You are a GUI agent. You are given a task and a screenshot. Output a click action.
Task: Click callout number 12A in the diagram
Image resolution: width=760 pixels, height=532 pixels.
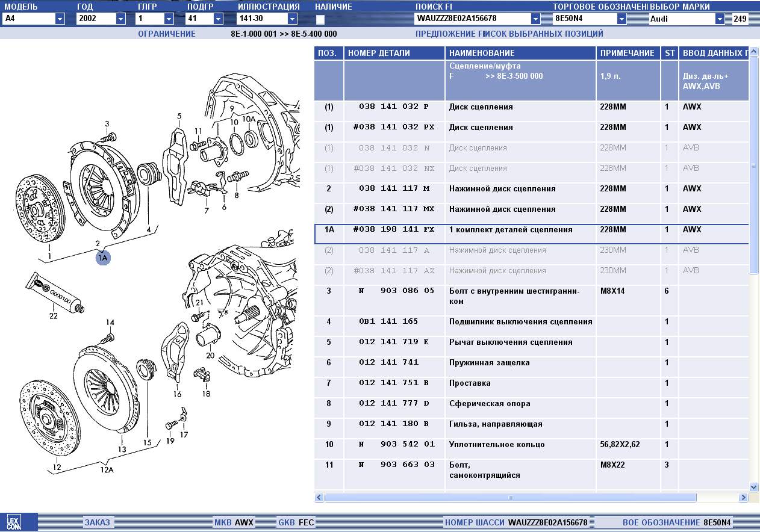point(107,469)
